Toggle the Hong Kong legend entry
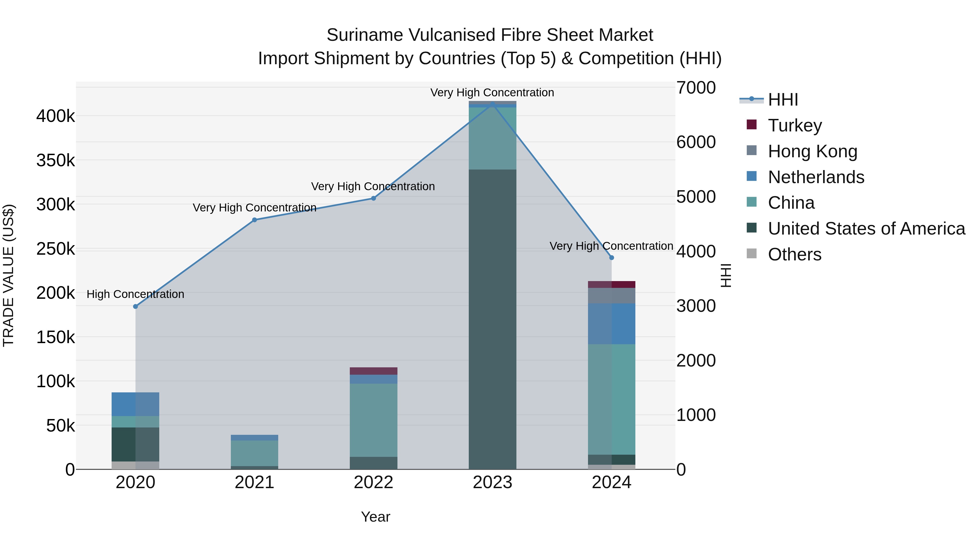The height and width of the screenshot is (551, 980). pos(802,151)
